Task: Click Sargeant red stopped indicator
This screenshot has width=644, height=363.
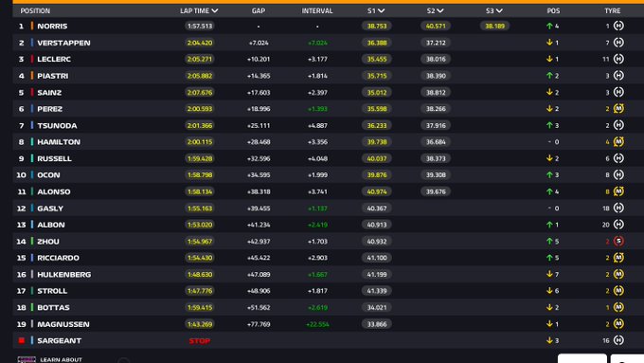Action: [22, 340]
